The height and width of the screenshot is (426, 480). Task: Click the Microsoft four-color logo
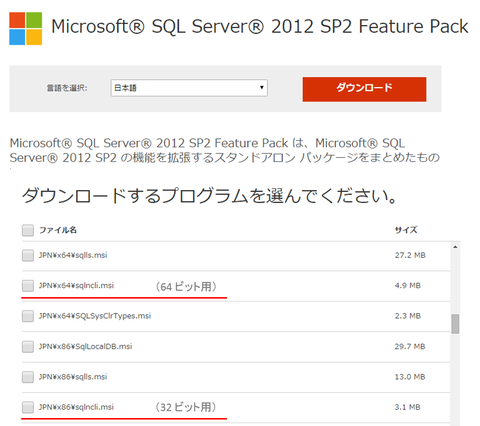[x=26, y=29]
